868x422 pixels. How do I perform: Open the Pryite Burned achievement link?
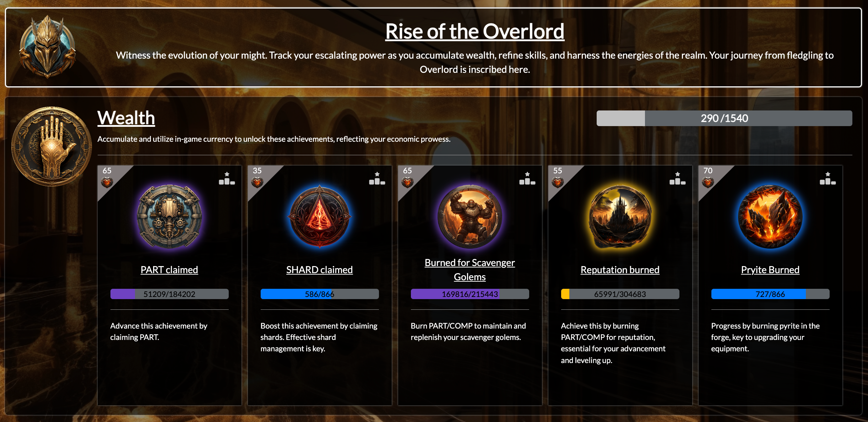click(x=770, y=270)
